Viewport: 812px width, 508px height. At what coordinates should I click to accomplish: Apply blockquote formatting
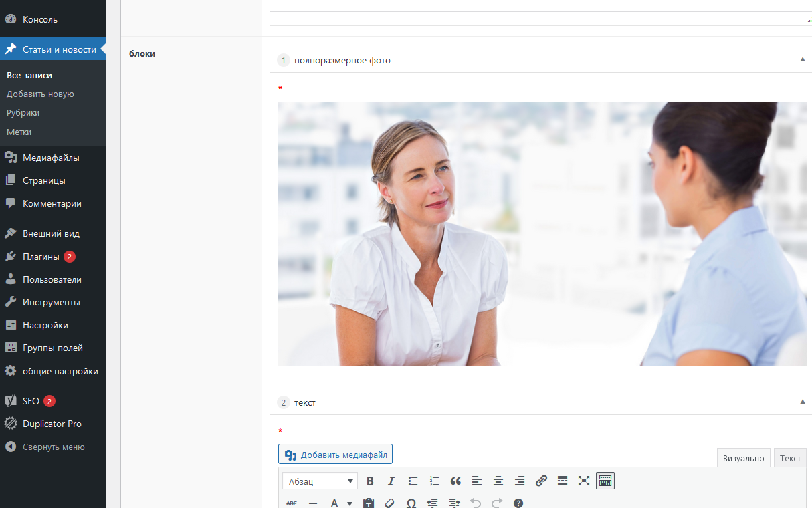click(x=455, y=481)
